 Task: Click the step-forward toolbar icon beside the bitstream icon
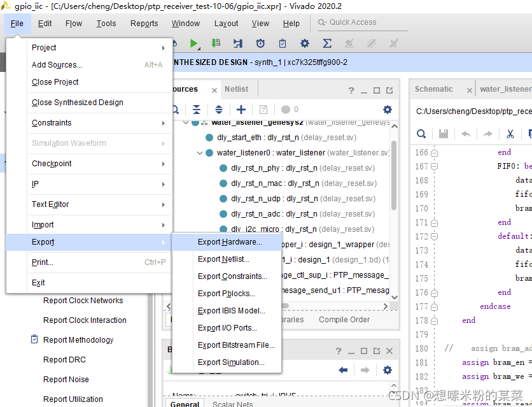238,43
